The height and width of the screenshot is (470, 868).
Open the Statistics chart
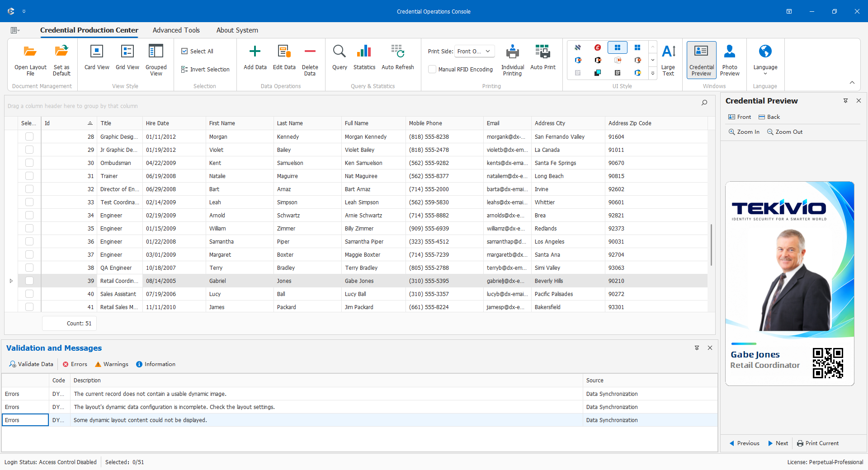point(364,58)
